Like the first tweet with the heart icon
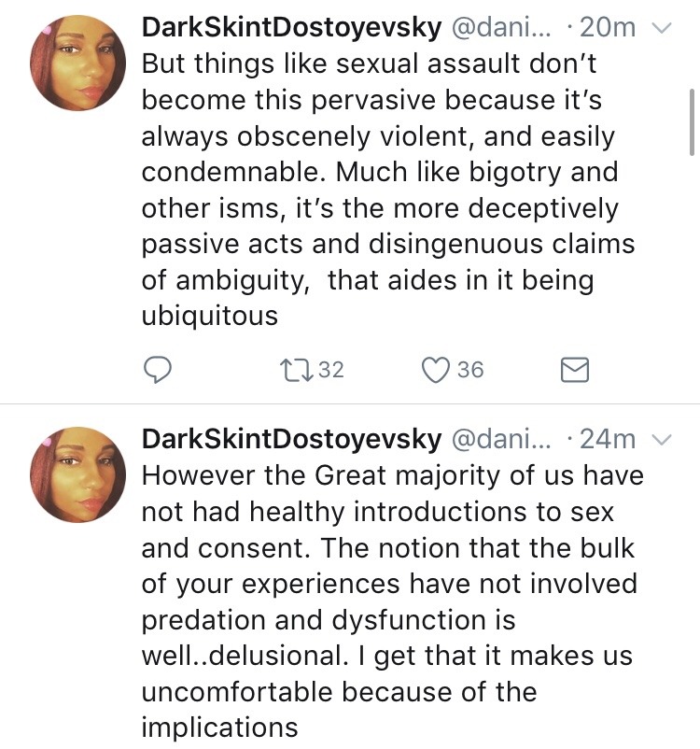700x749 pixels. tap(436, 371)
